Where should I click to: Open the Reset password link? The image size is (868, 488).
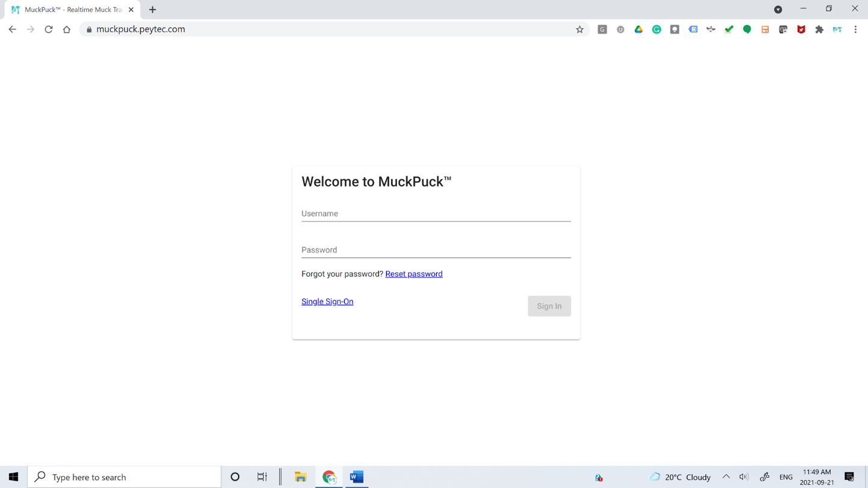click(x=414, y=274)
